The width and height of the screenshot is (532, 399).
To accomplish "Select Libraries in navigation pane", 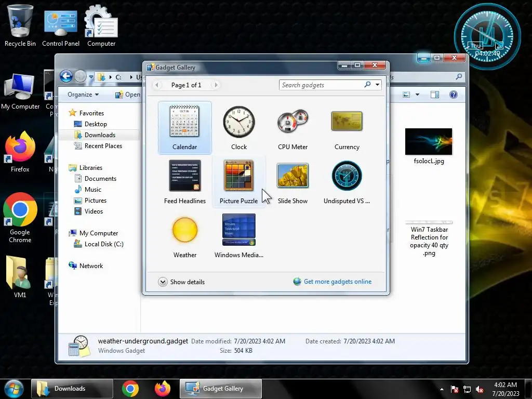I will pyautogui.click(x=86, y=168).
